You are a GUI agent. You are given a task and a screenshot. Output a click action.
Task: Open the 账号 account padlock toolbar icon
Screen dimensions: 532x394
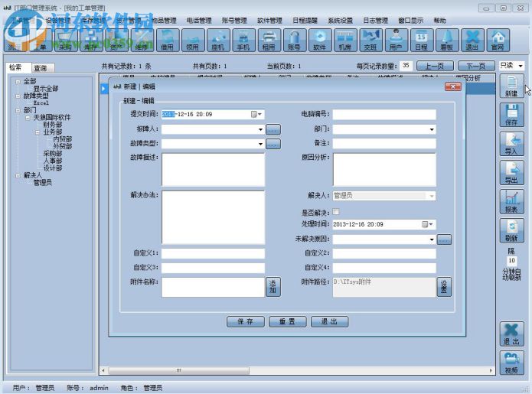tap(294, 41)
